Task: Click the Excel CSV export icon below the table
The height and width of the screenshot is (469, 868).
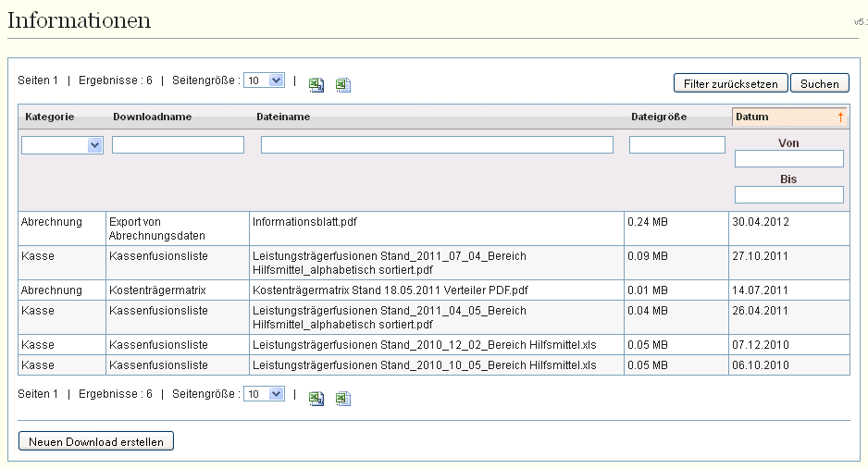Action: click(x=316, y=398)
